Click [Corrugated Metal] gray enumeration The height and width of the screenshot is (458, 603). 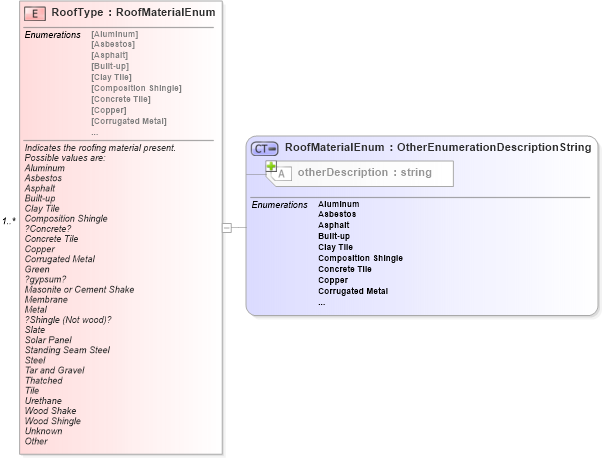[x=129, y=121]
